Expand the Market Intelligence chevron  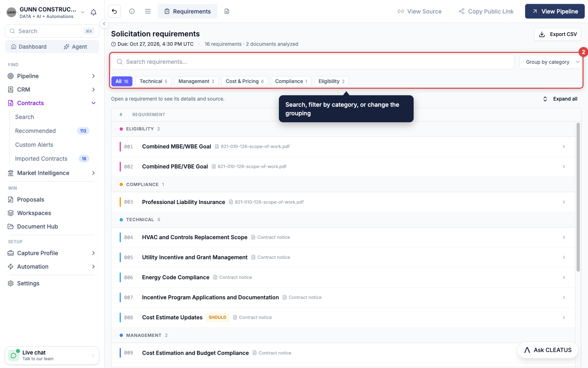(94, 173)
